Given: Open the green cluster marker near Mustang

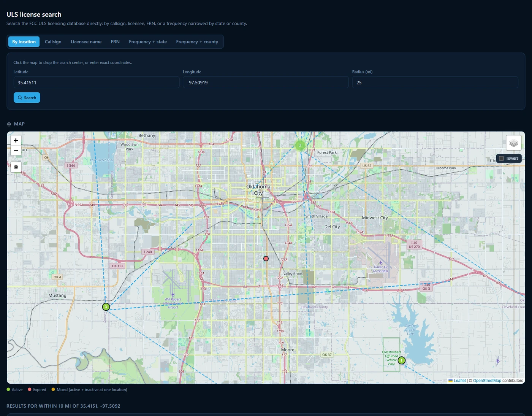Looking at the screenshot, I should (106, 306).
